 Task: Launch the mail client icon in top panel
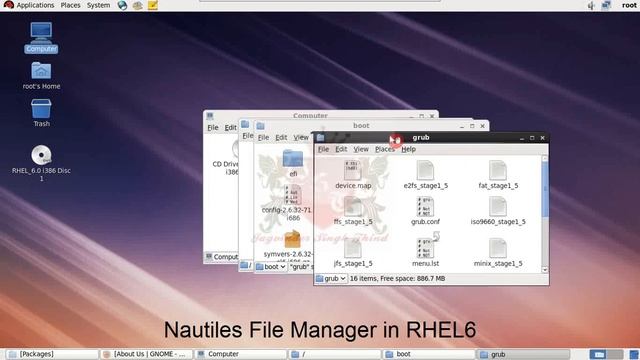[138, 5]
